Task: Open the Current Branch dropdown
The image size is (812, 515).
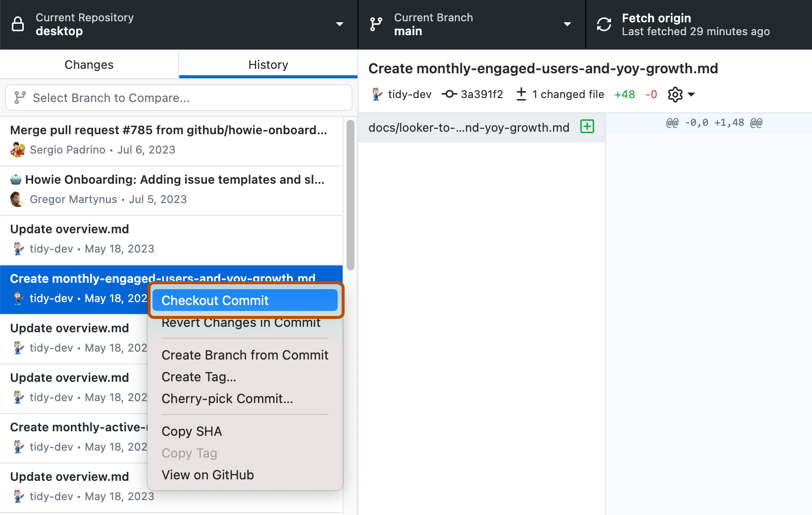Action: 567,24
